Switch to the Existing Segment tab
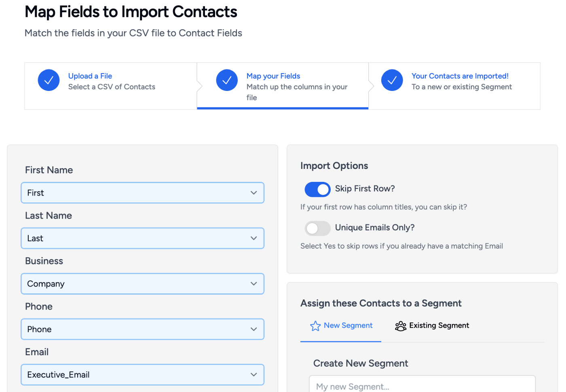The width and height of the screenshot is (566, 392). (439, 326)
